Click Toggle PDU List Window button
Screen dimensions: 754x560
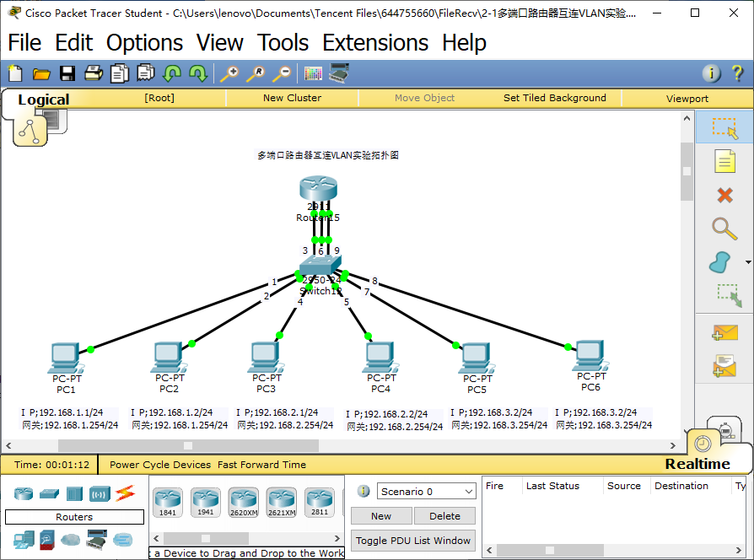[x=413, y=541]
